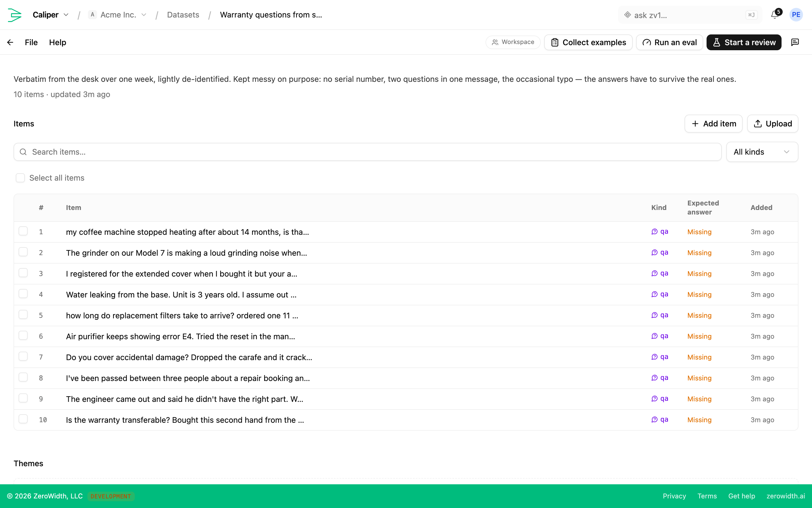
Task: Click the Add item button
Action: coord(713,124)
